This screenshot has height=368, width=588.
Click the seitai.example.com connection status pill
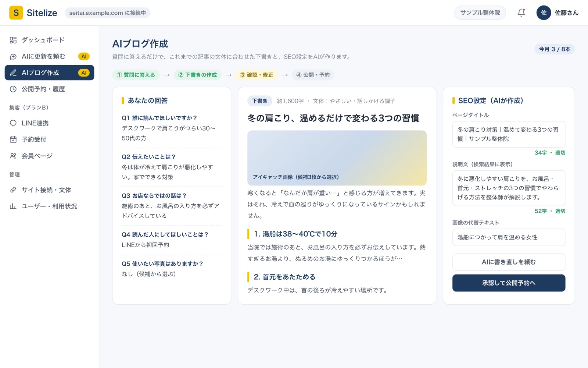click(x=107, y=13)
